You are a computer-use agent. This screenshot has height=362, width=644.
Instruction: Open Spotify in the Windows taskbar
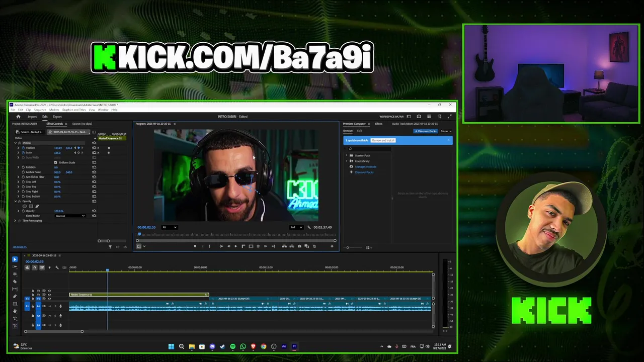232,346
